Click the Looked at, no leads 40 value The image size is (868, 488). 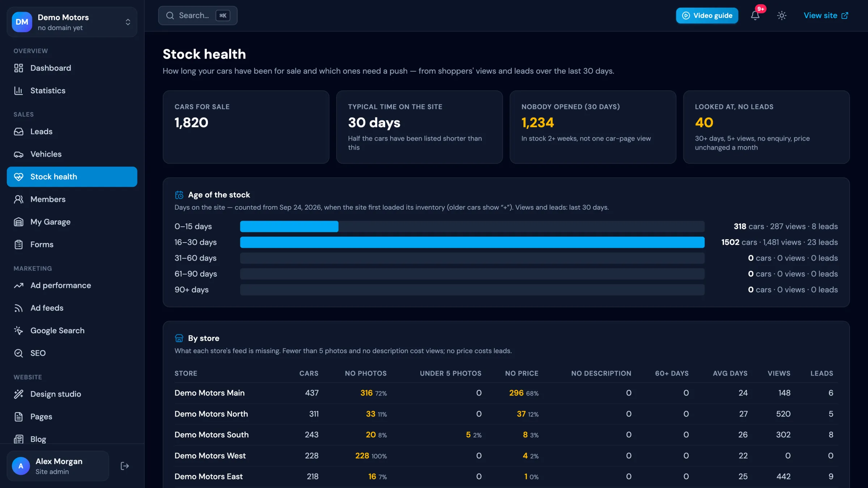704,123
